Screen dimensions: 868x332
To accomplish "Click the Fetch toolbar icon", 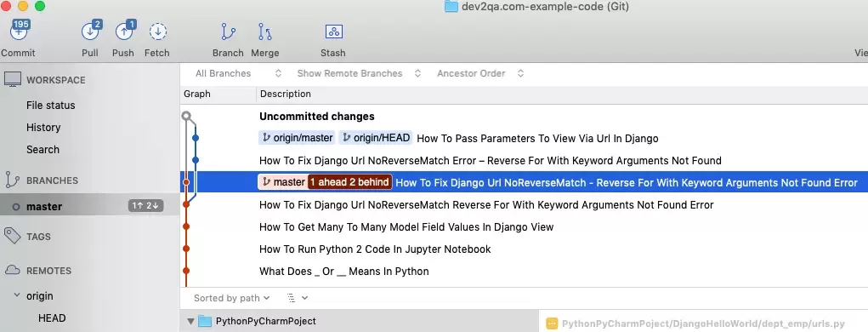I will click(158, 31).
